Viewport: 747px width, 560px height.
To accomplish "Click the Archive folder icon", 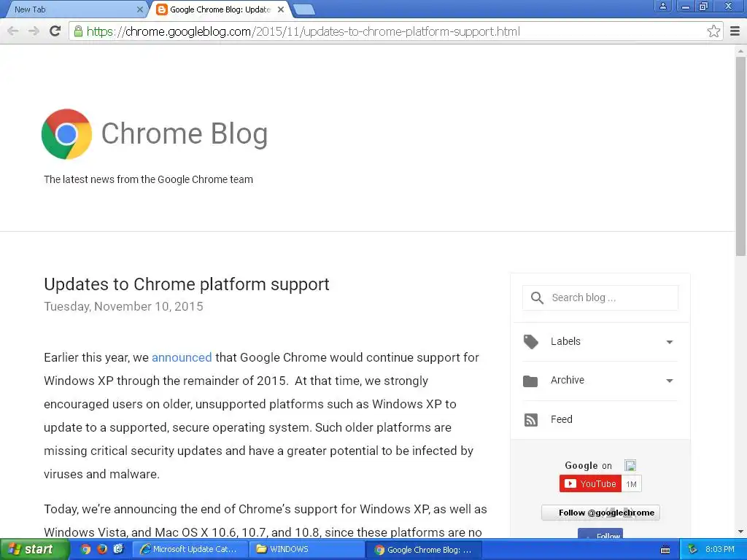I will coord(530,381).
